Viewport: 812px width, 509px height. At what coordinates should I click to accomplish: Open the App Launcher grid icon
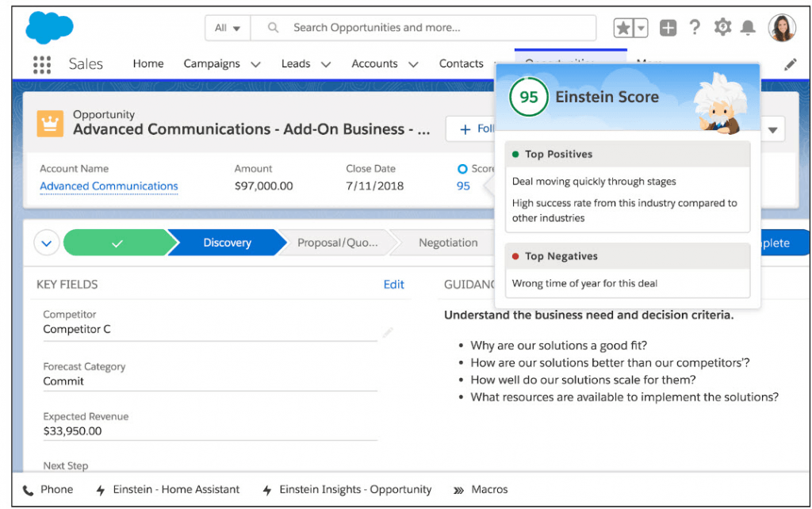(x=42, y=65)
